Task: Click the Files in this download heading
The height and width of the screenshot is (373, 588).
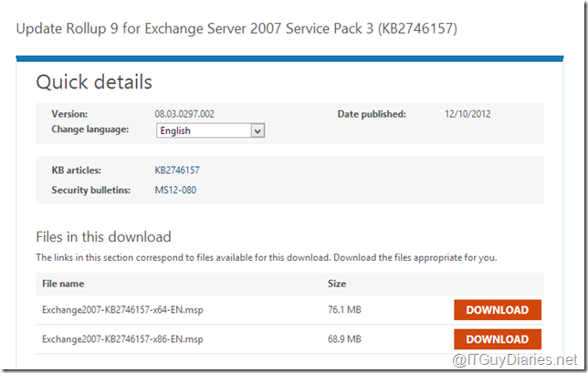Action: [x=103, y=237]
